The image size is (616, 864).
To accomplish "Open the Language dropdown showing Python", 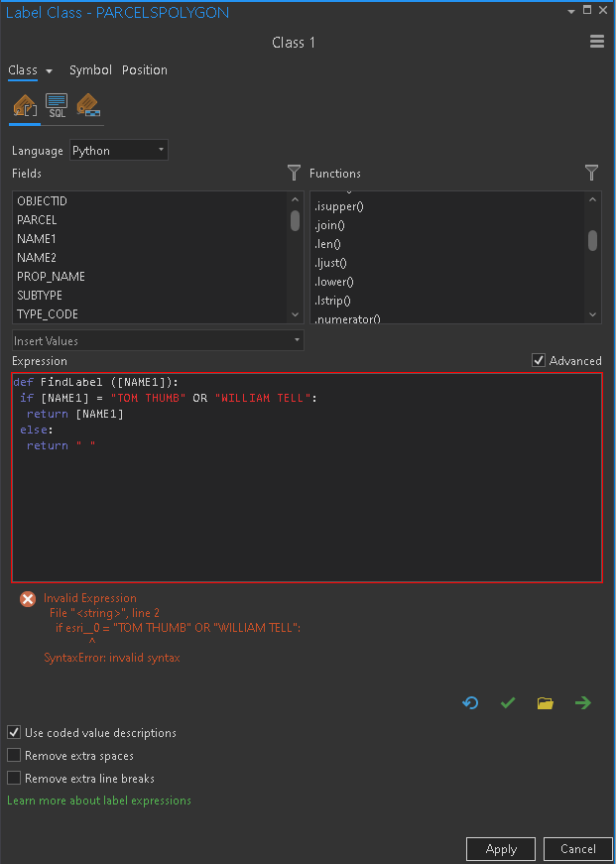I will 119,151.
